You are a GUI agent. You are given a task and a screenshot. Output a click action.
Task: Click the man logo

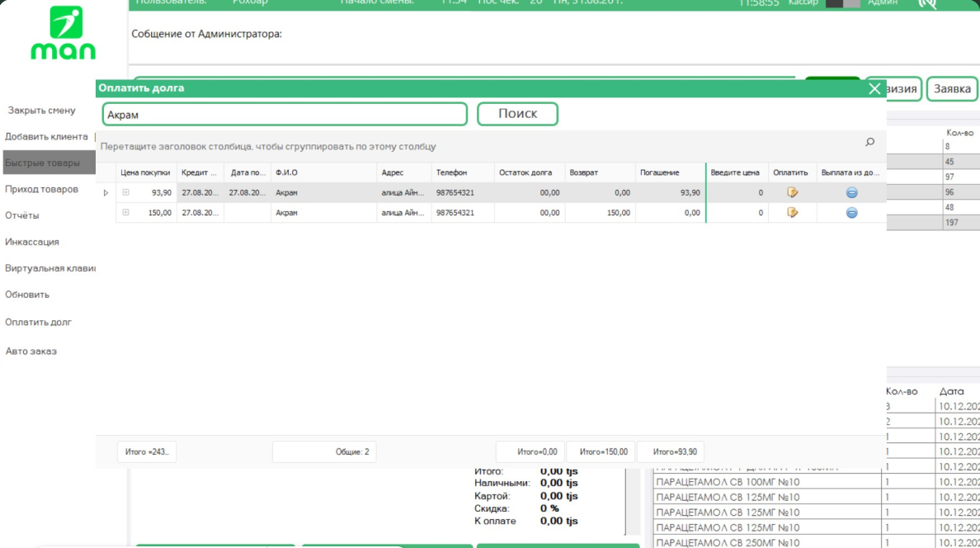64,33
